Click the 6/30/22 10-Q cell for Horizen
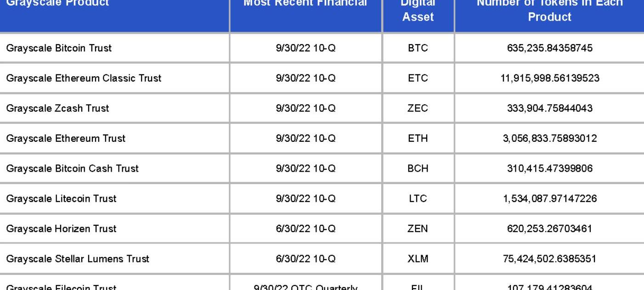 pos(305,229)
